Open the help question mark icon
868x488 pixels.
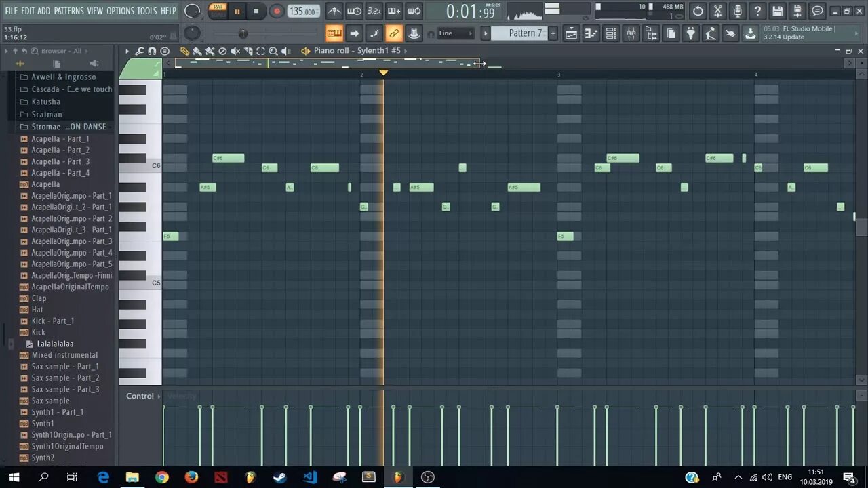click(757, 11)
